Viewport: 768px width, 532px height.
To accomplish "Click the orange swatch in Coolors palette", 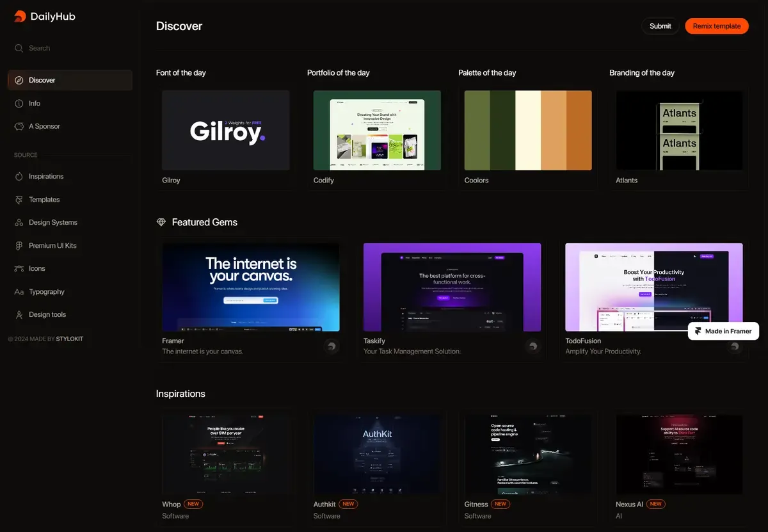I will click(x=579, y=130).
